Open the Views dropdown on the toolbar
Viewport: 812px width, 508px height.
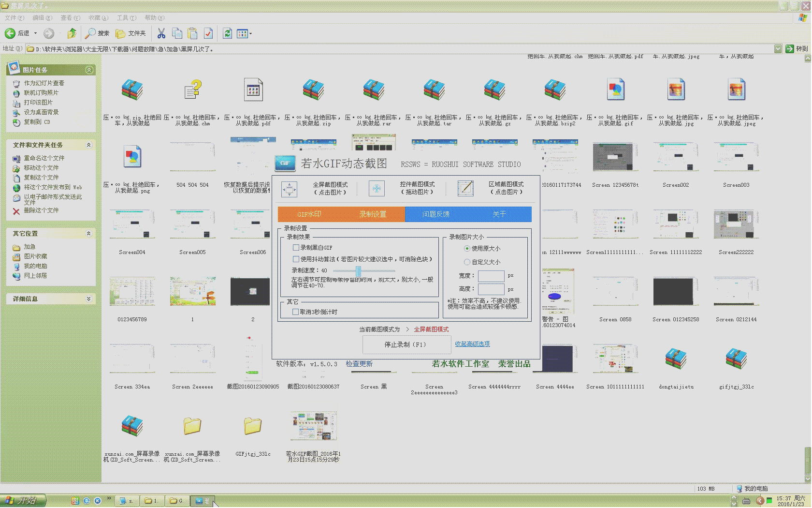click(x=249, y=33)
